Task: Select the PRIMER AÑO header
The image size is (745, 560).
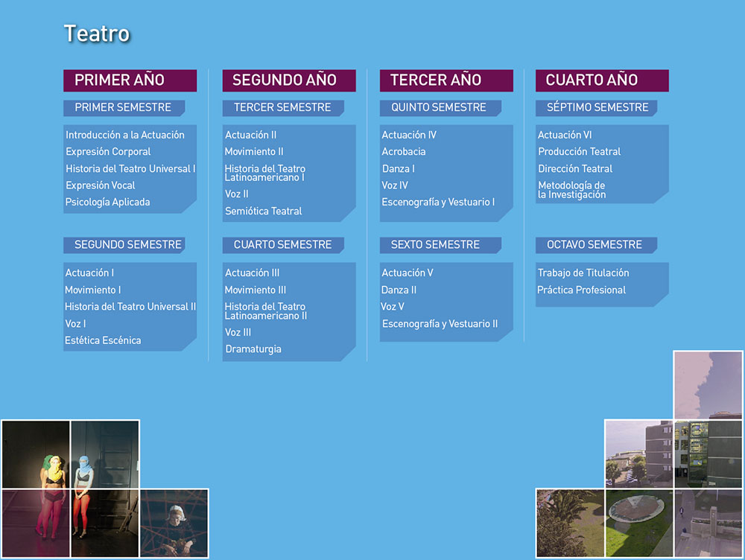Action: (130, 80)
